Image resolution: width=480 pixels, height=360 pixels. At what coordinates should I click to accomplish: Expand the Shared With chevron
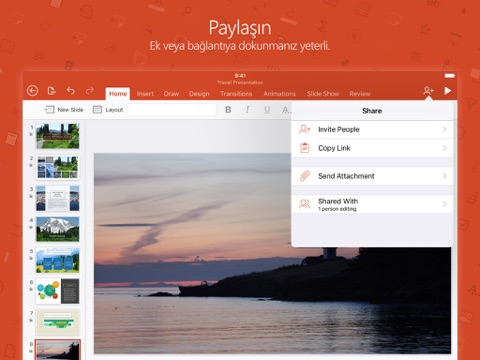(445, 204)
